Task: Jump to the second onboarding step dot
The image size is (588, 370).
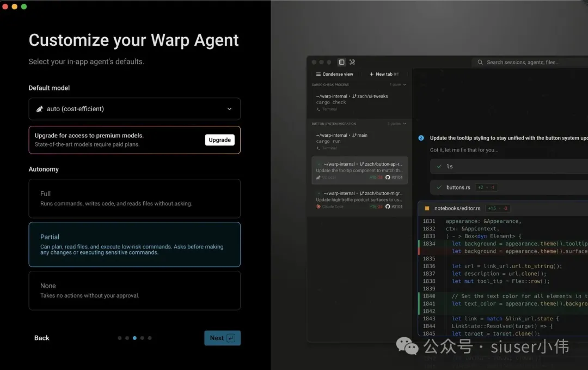Action: tap(127, 338)
